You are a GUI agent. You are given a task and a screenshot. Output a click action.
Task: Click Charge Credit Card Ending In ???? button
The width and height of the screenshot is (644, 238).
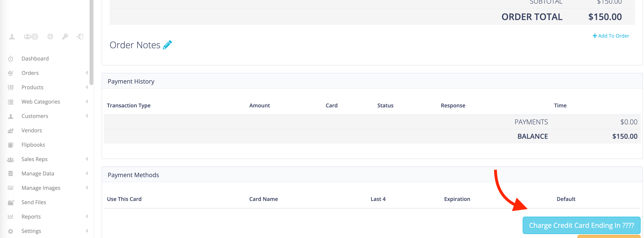tap(581, 225)
